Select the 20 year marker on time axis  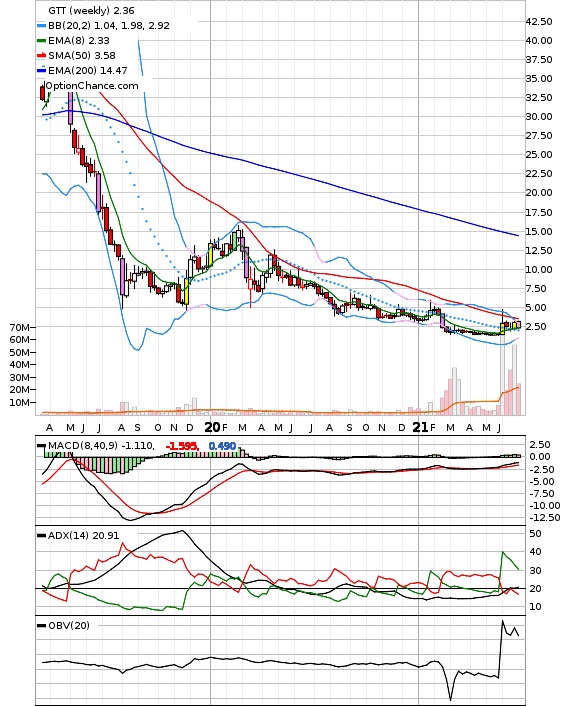(x=212, y=427)
